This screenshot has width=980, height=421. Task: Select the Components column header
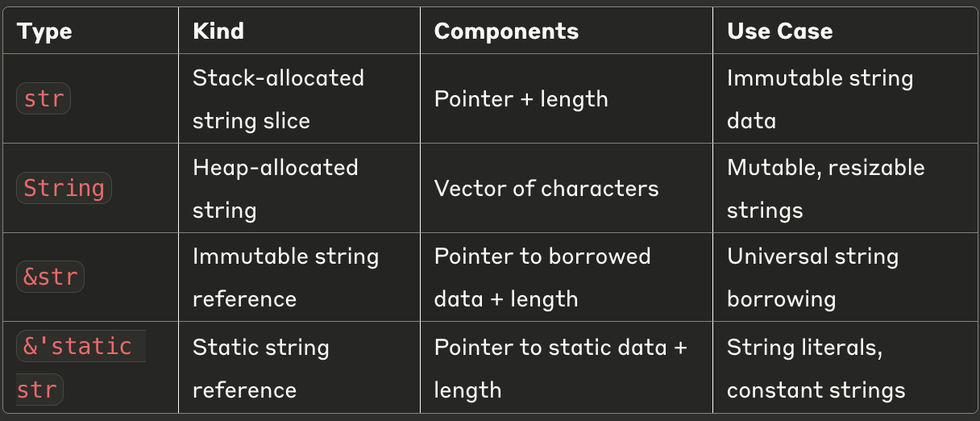click(506, 31)
